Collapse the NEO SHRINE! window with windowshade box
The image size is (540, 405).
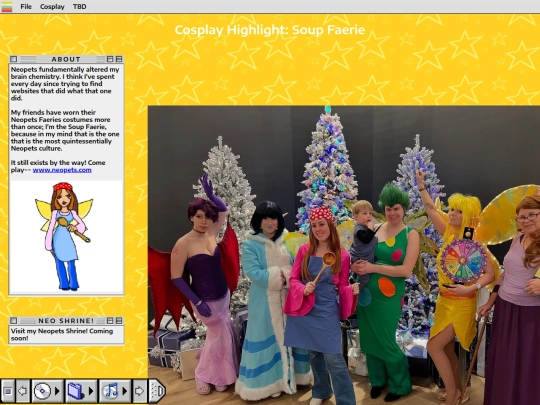(119, 321)
